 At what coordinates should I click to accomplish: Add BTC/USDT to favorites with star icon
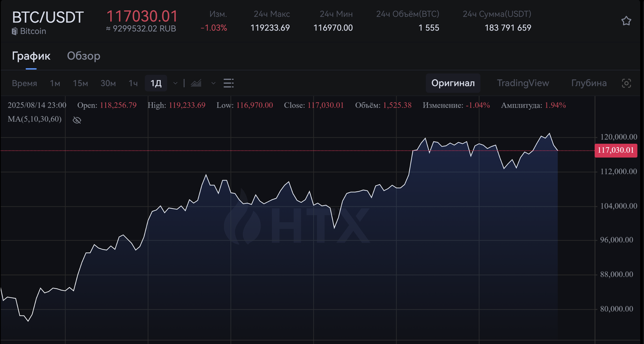(626, 21)
